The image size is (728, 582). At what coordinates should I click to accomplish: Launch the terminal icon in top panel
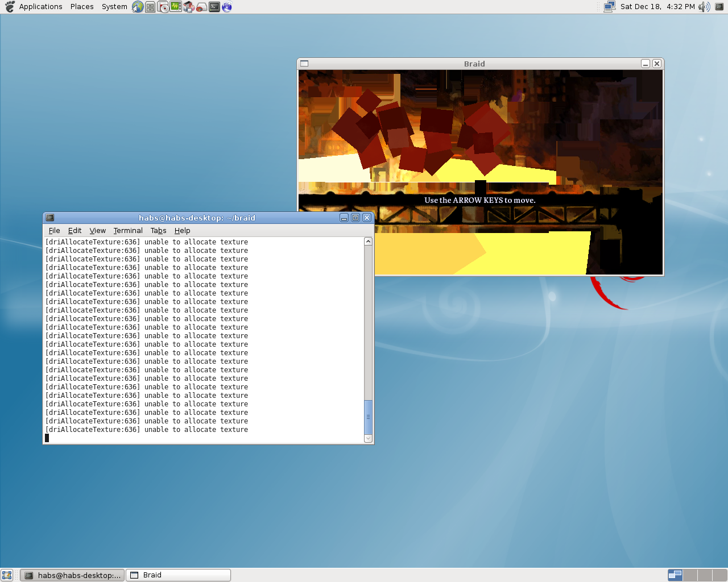click(214, 7)
